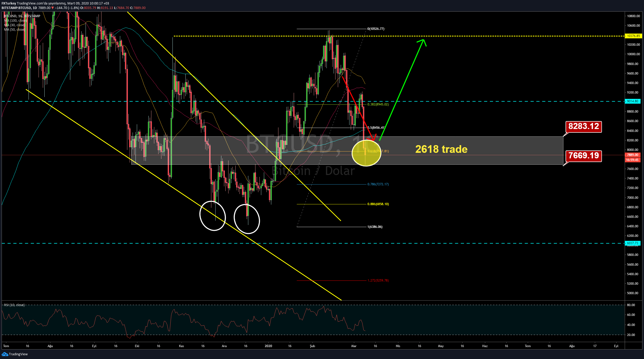This screenshot has width=644, height=359.
Task: Click the Fibonacci label 0.886(6858.10)
Action: [378, 204]
